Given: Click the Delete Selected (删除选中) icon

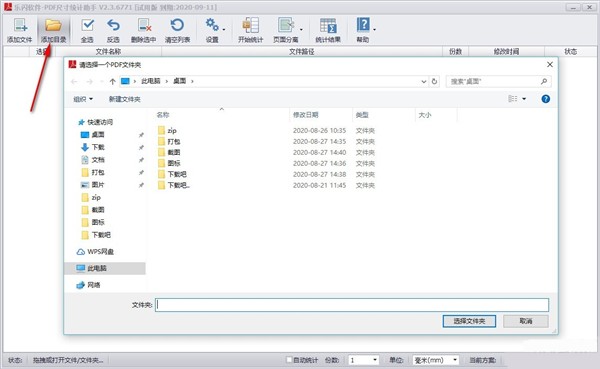Looking at the screenshot, I should pyautogui.click(x=144, y=25).
